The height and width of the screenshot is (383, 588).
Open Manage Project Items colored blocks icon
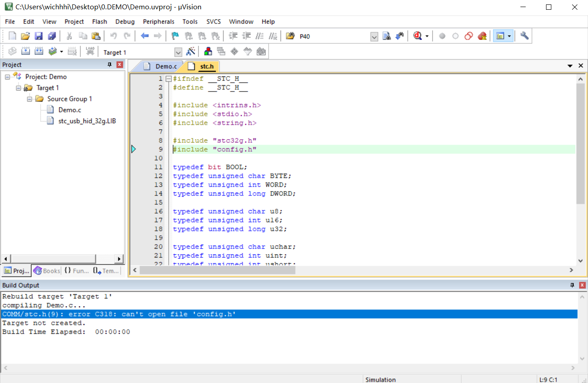[208, 52]
